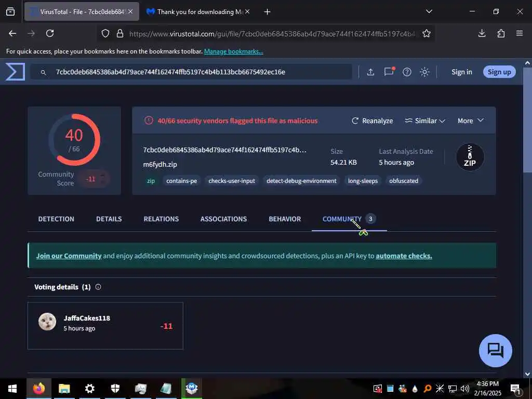This screenshot has width=532, height=399.
Task: Click the info icon beside Voting details
Action: 98,287
